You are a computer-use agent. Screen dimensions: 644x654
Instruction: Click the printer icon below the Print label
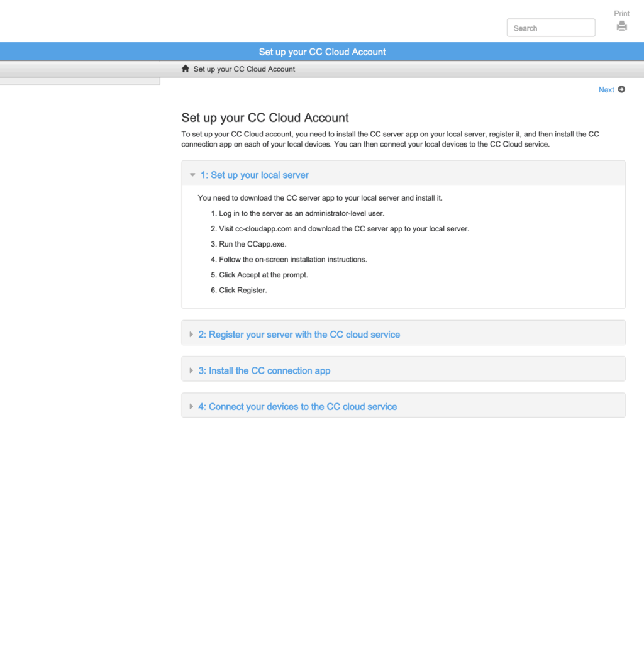tap(621, 26)
